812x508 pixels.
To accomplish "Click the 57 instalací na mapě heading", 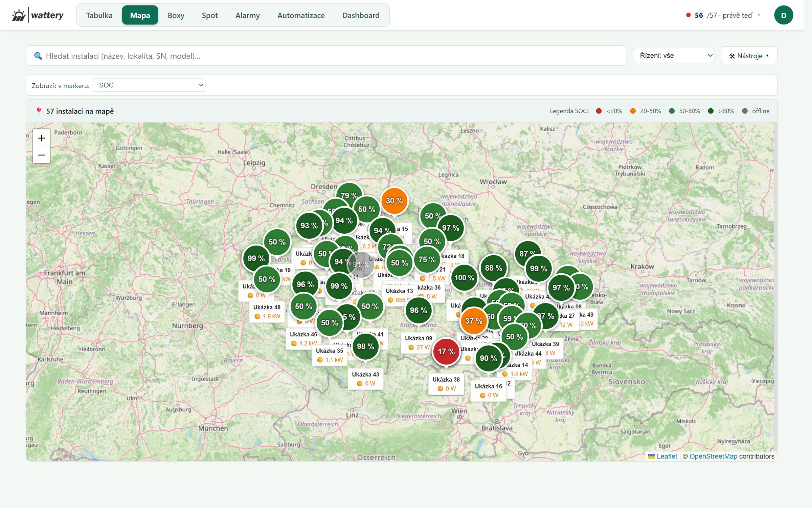I will [x=80, y=111].
